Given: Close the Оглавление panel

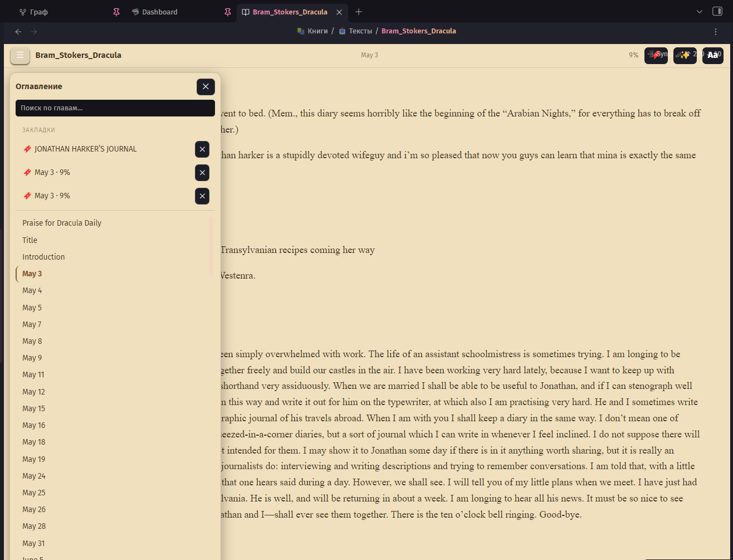Looking at the screenshot, I should [x=206, y=86].
